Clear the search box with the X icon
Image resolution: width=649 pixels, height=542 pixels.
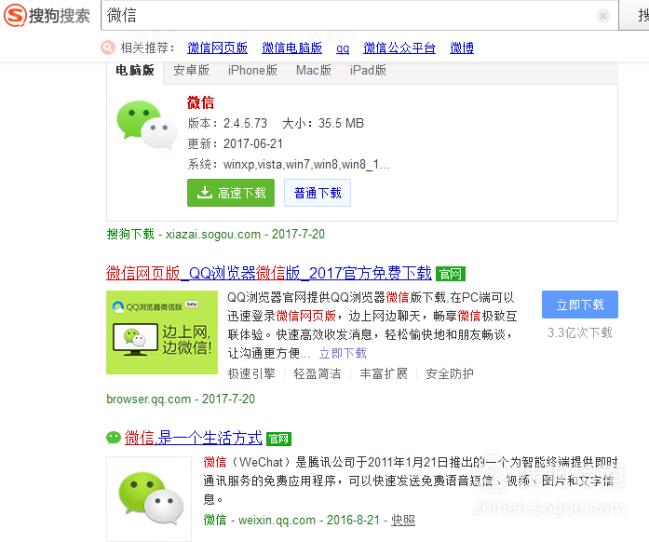tap(603, 16)
